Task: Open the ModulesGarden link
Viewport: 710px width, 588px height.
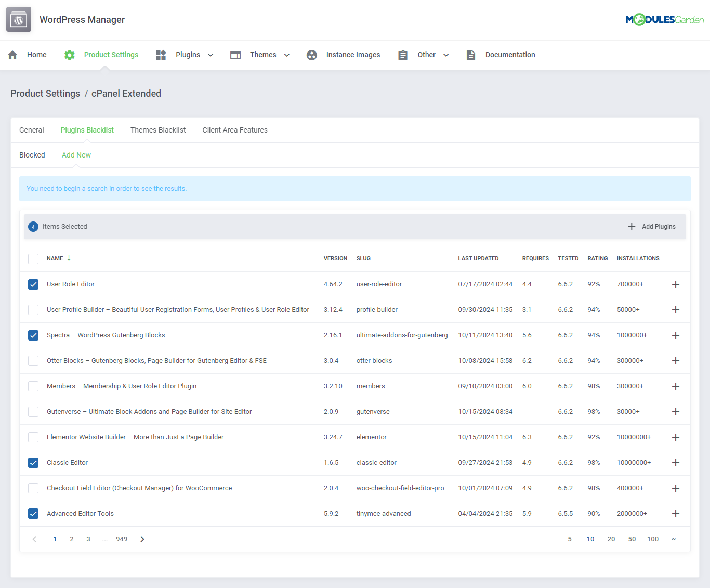Action: click(665, 19)
